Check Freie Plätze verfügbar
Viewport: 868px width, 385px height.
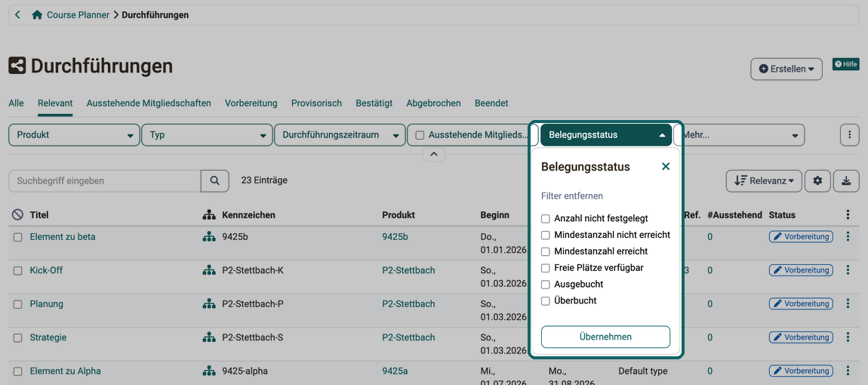point(545,267)
